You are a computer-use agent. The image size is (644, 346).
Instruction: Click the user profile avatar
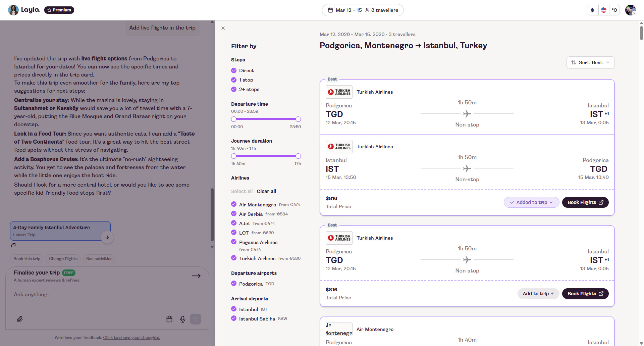click(x=630, y=10)
